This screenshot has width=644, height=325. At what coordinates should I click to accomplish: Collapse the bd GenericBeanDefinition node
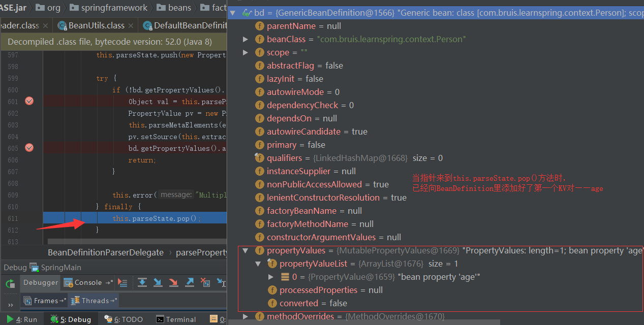pos(233,13)
